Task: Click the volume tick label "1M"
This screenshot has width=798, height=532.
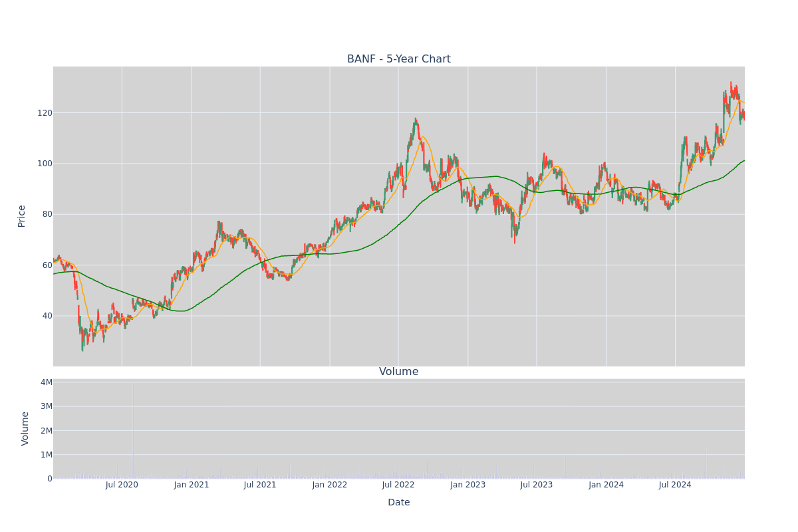Action: pos(47,455)
